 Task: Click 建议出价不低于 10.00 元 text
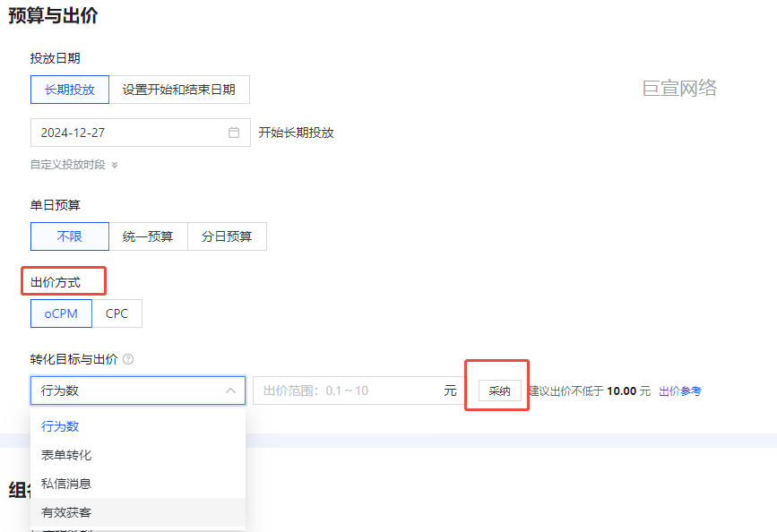tap(590, 390)
